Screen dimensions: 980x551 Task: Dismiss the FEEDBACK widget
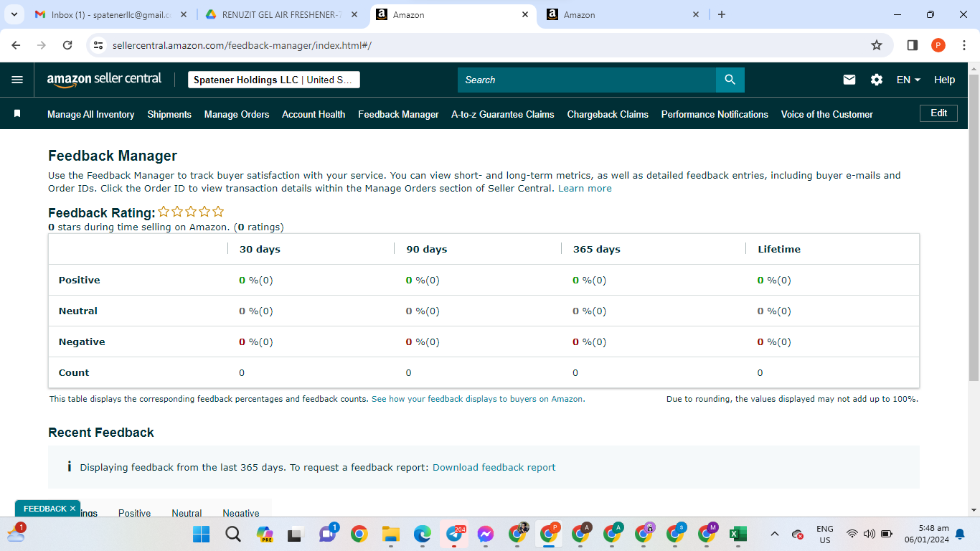click(x=72, y=509)
